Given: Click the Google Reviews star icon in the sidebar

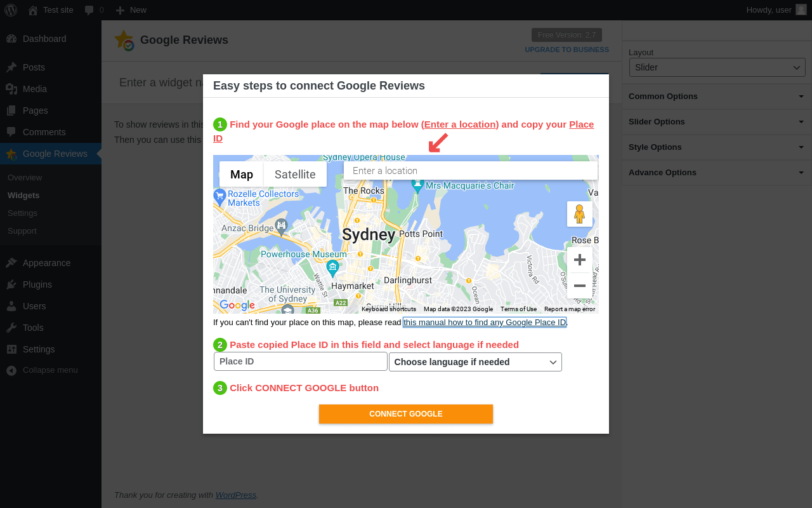Looking at the screenshot, I should (x=11, y=154).
